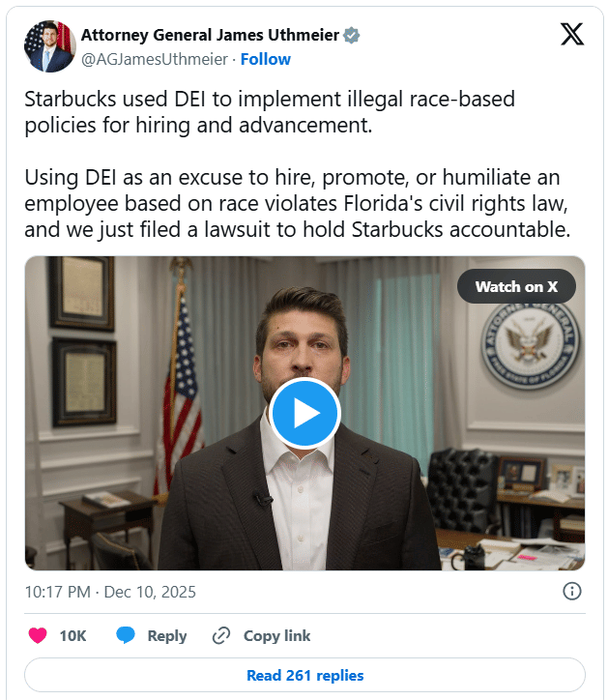Click the X logo in the corner

pos(572,36)
